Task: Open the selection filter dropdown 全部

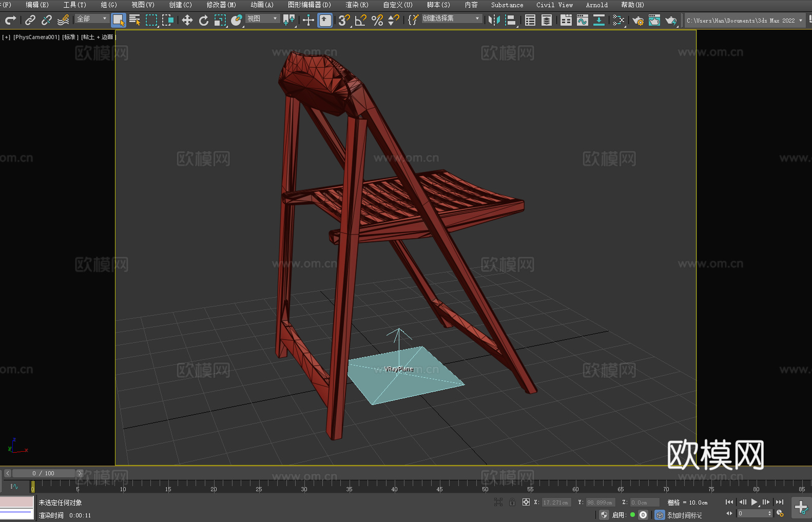Action: pos(92,18)
